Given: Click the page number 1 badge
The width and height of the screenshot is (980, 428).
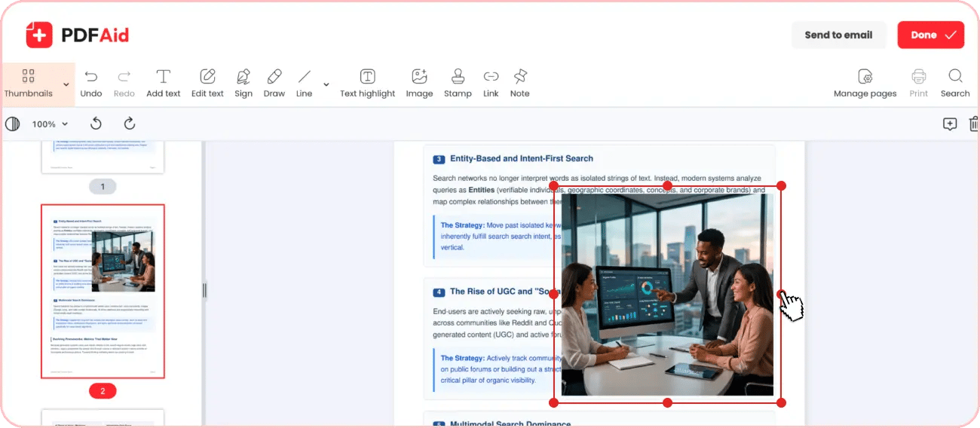Looking at the screenshot, I should pyautogui.click(x=103, y=186).
